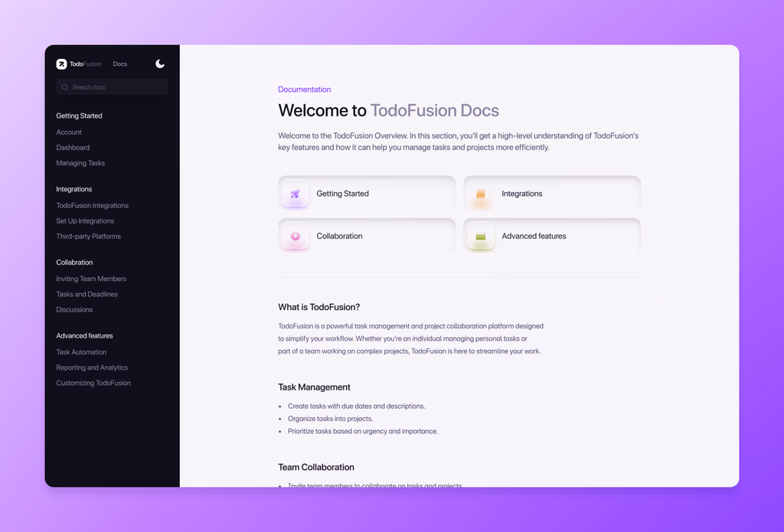Click the green Advanced features icon
Viewport: 784px width, 532px height.
[x=481, y=237]
